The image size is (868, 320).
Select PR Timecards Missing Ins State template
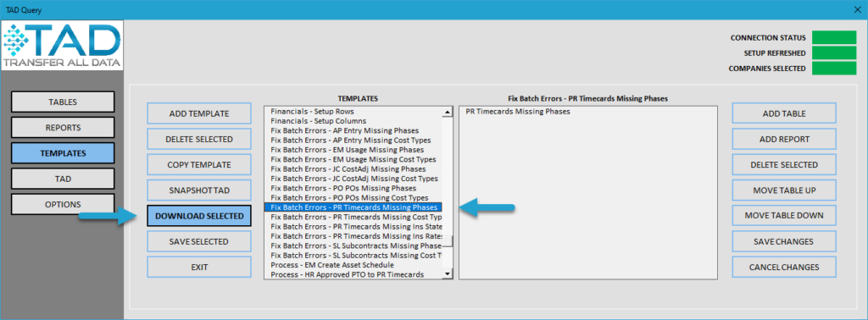pyautogui.click(x=353, y=227)
